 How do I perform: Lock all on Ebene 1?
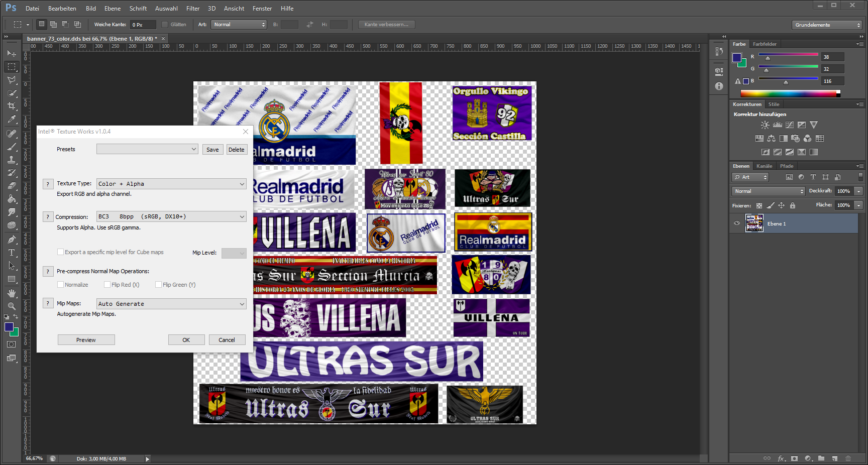[793, 205]
